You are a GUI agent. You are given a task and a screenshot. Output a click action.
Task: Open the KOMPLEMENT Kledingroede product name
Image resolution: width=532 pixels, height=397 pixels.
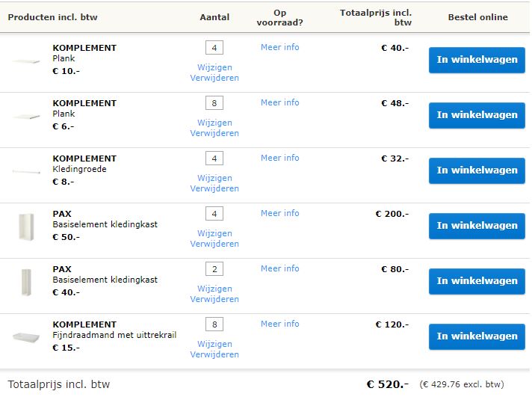[x=84, y=159]
